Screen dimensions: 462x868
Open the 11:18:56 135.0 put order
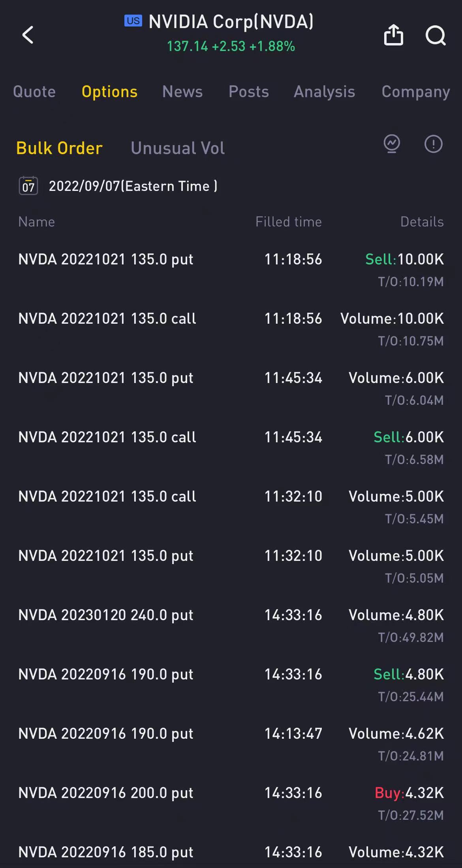(106, 260)
